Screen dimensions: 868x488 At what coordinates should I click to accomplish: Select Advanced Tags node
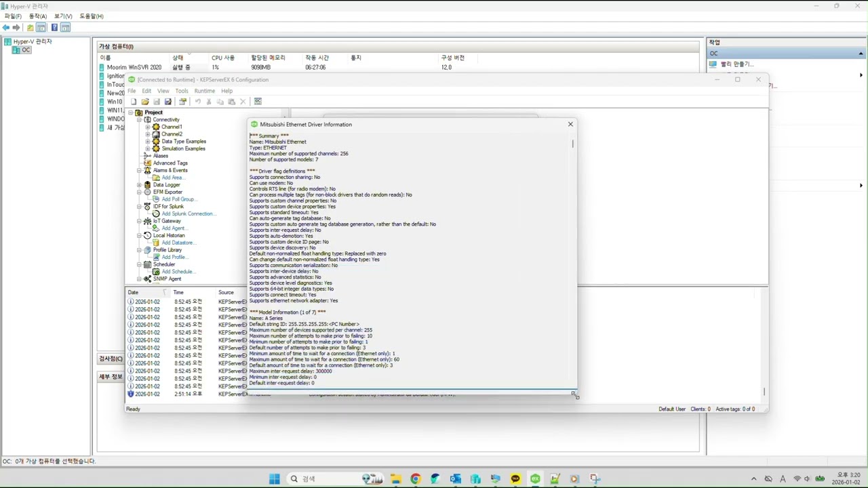click(x=170, y=163)
